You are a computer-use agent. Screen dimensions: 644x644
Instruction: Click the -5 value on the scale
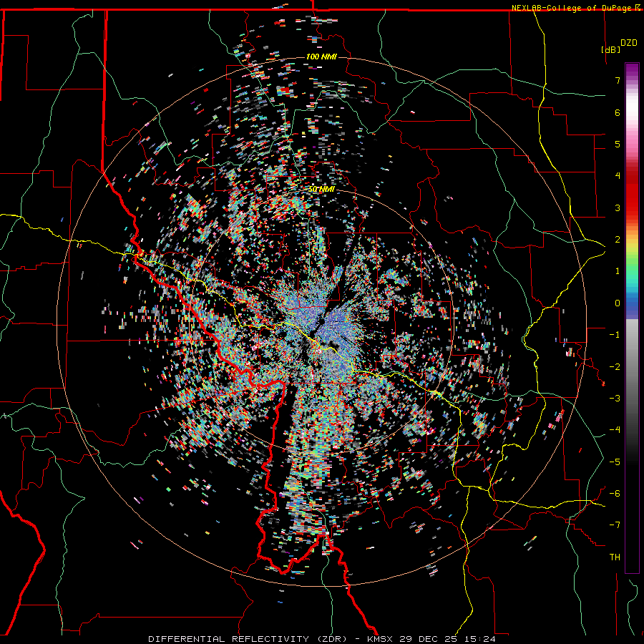click(615, 462)
